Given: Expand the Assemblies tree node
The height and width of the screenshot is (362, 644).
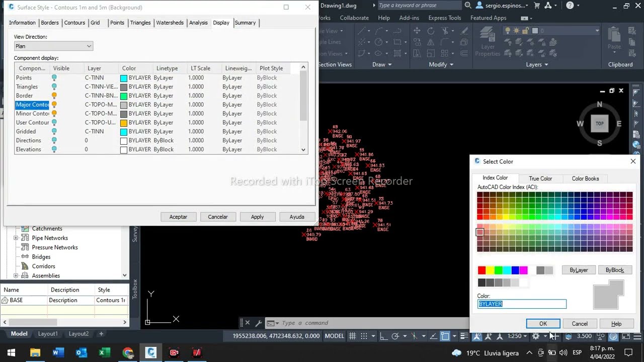Looking at the screenshot, I should [x=16, y=276].
